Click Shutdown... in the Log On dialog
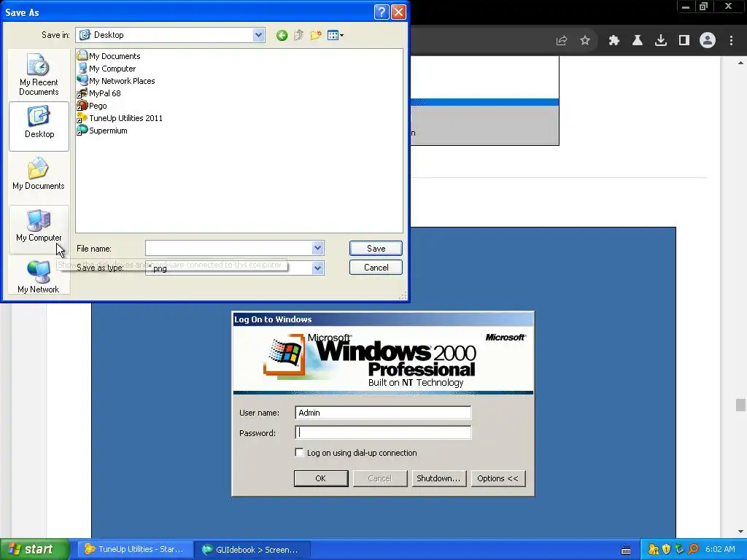The height and width of the screenshot is (560, 747). [438, 478]
